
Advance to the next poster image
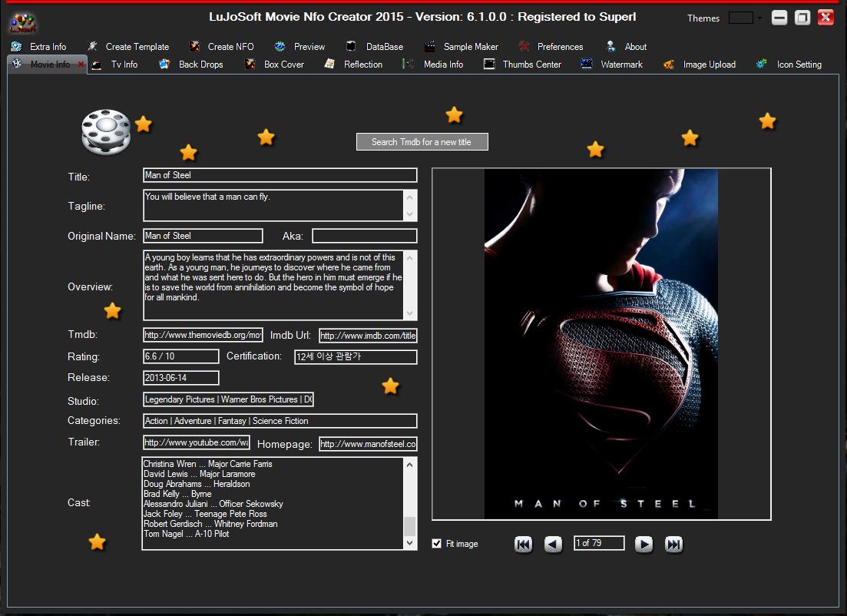point(644,544)
